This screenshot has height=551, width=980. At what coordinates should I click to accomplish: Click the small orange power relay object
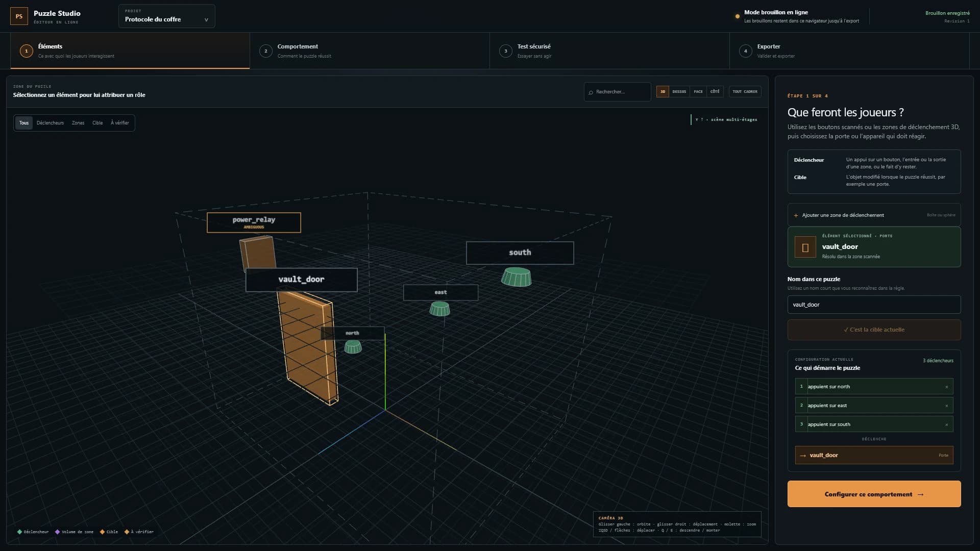[x=258, y=252]
